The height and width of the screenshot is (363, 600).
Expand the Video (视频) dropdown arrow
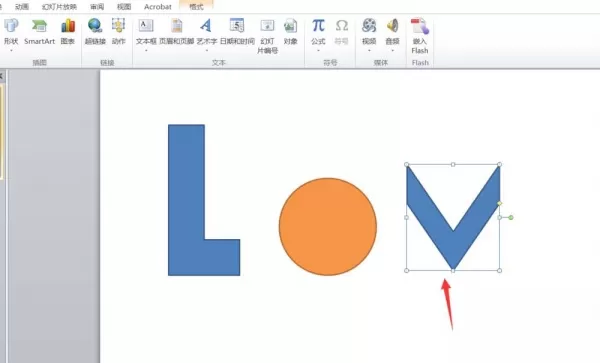coord(369,50)
